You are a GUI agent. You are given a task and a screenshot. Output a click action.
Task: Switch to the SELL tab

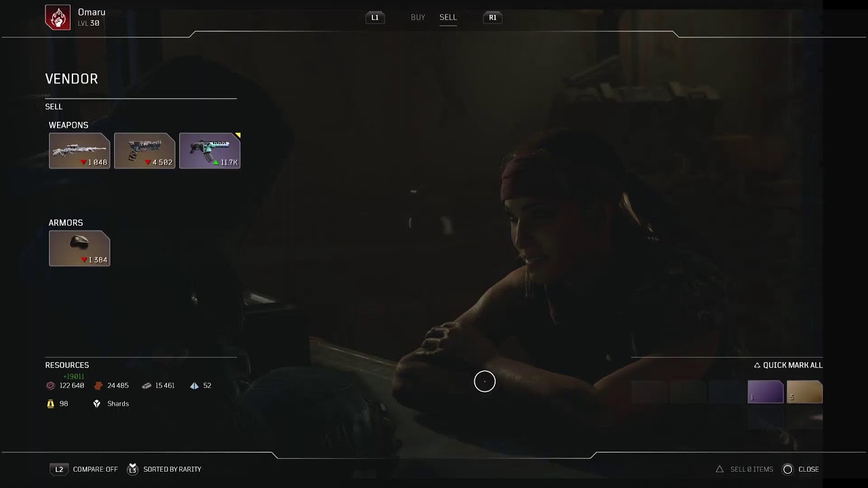pyautogui.click(x=448, y=18)
